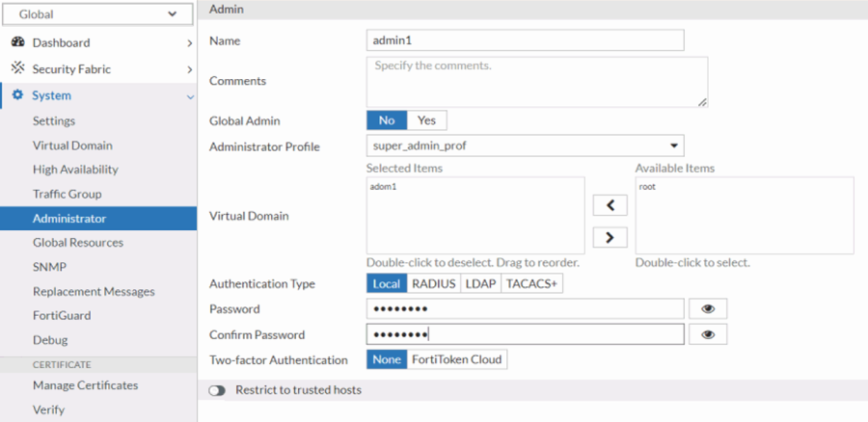The height and width of the screenshot is (422, 868).
Task: Go to the SNMP menu item
Action: (49, 267)
